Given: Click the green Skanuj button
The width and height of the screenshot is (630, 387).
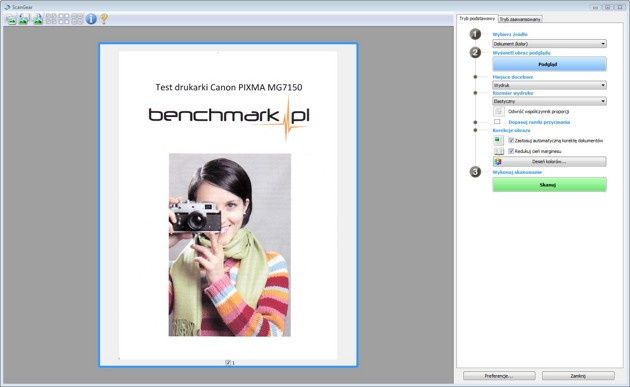Looking at the screenshot, I should [549, 184].
